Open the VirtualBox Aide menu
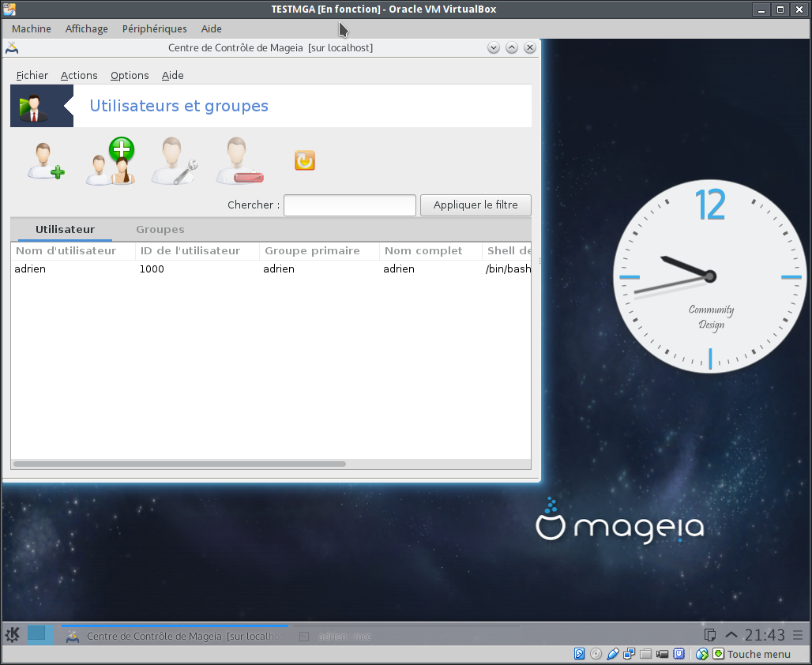Image resolution: width=812 pixels, height=665 pixels. [211, 29]
